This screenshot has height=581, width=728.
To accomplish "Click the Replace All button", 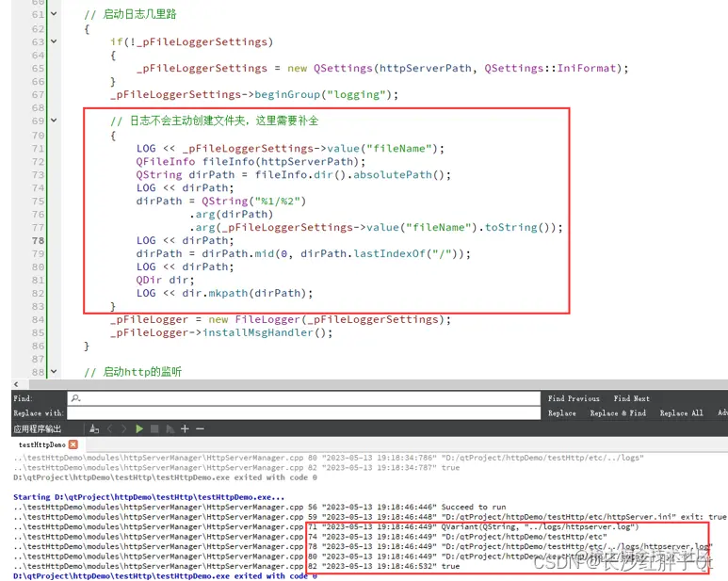I will [681, 413].
